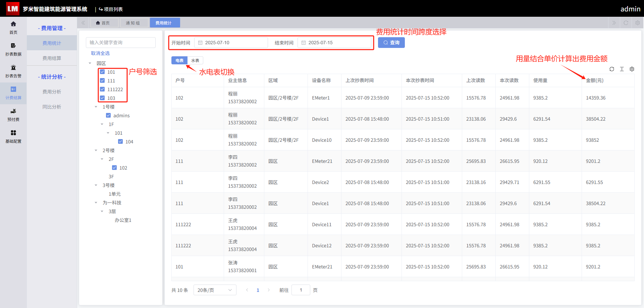Click calendar icon in 结束时间 field
The image size is (644, 308).
304,43
